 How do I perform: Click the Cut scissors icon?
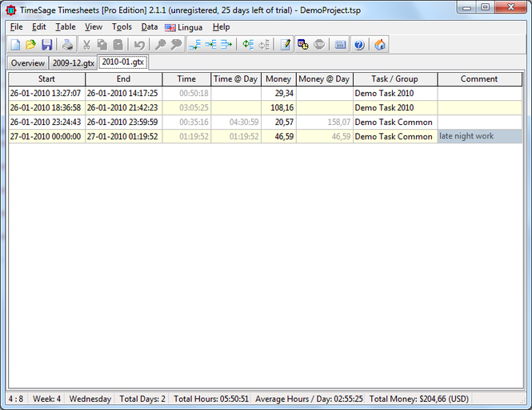point(86,45)
